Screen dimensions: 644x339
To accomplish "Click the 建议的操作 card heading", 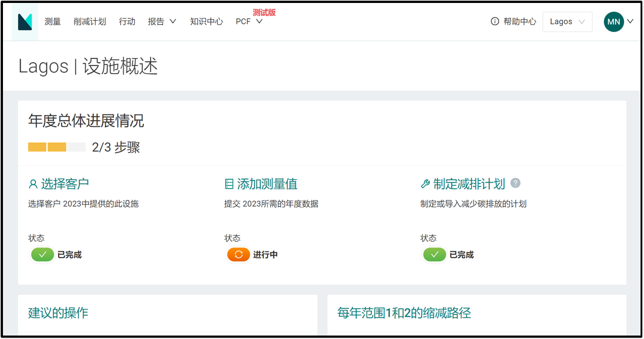I will coord(58,313).
